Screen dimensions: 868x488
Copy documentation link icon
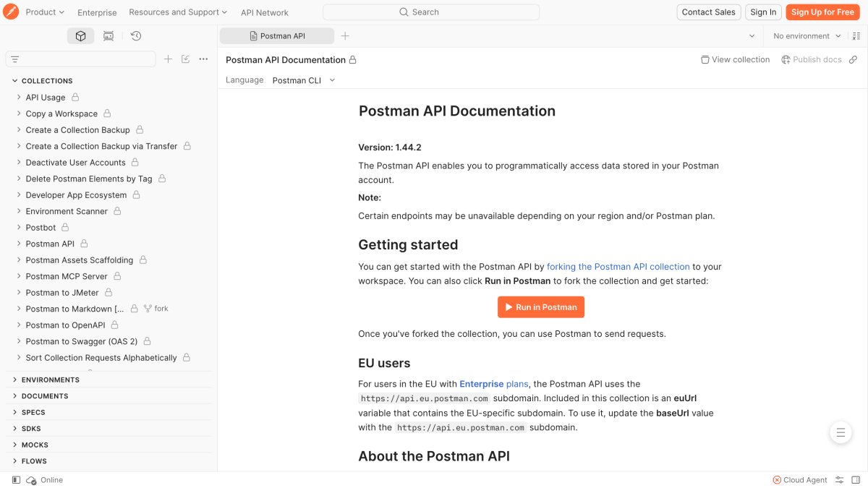point(854,59)
